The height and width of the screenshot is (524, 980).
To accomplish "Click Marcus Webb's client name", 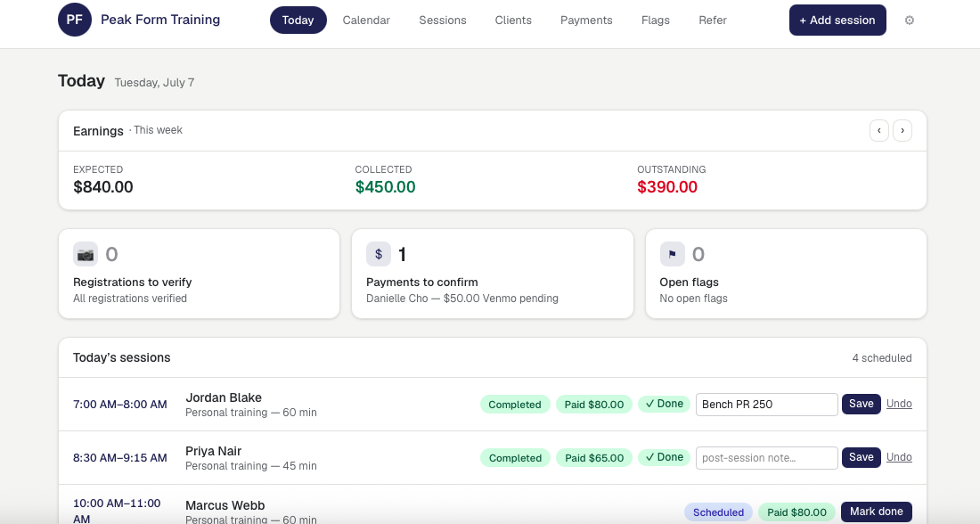I will point(225,505).
